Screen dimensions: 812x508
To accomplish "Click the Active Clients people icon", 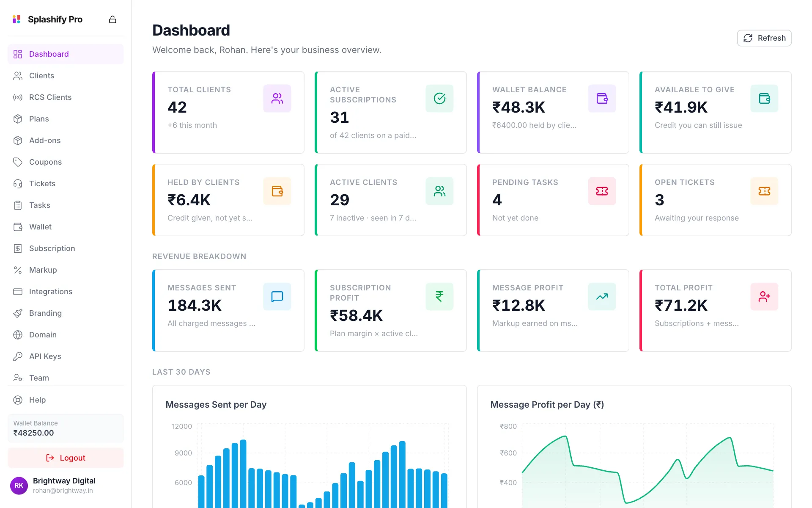I will point(439,191).
